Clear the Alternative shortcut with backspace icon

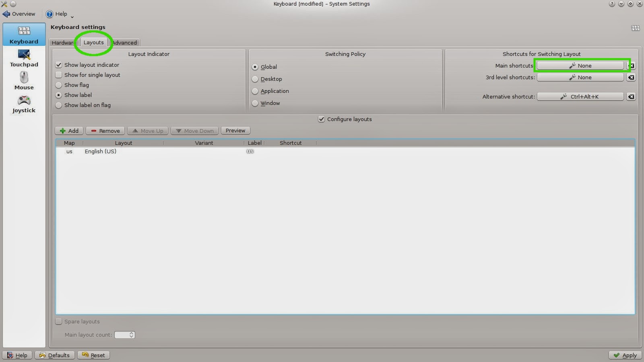(x=632, y=97)
